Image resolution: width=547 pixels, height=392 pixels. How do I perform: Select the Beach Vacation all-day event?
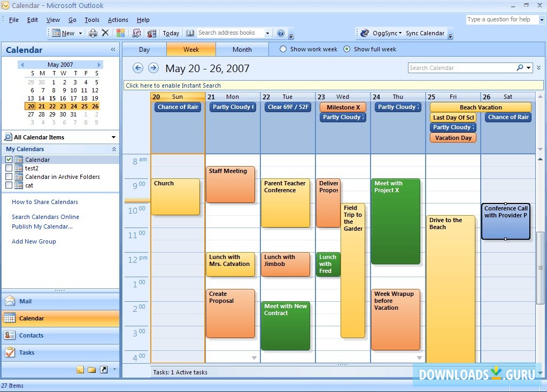pos(481,107)
